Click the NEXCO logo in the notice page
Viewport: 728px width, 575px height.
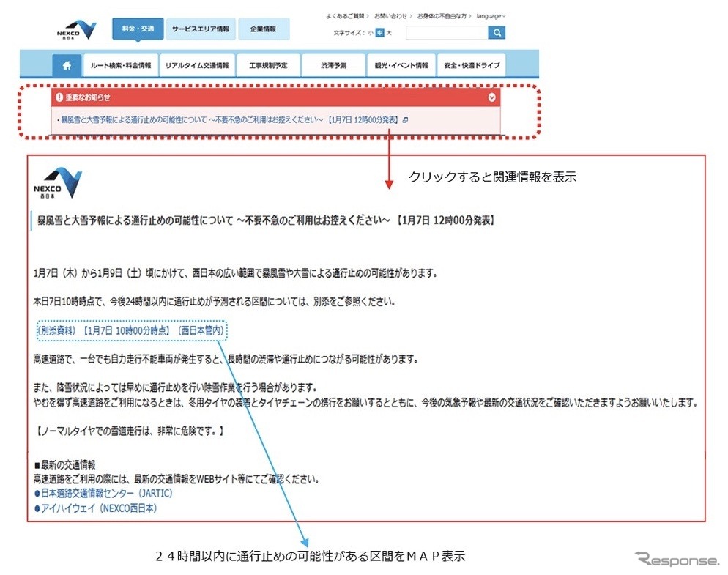(x=58, y=183)
